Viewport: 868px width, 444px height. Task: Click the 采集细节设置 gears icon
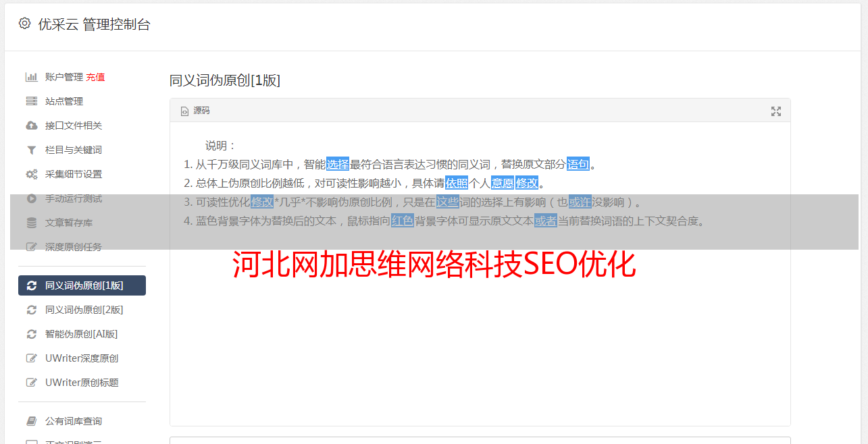[31, 174]
